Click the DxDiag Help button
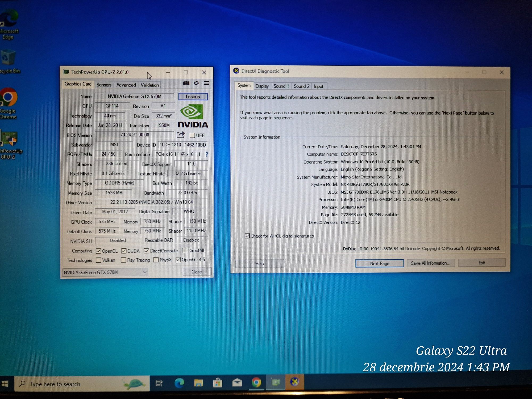 [260, 264]
